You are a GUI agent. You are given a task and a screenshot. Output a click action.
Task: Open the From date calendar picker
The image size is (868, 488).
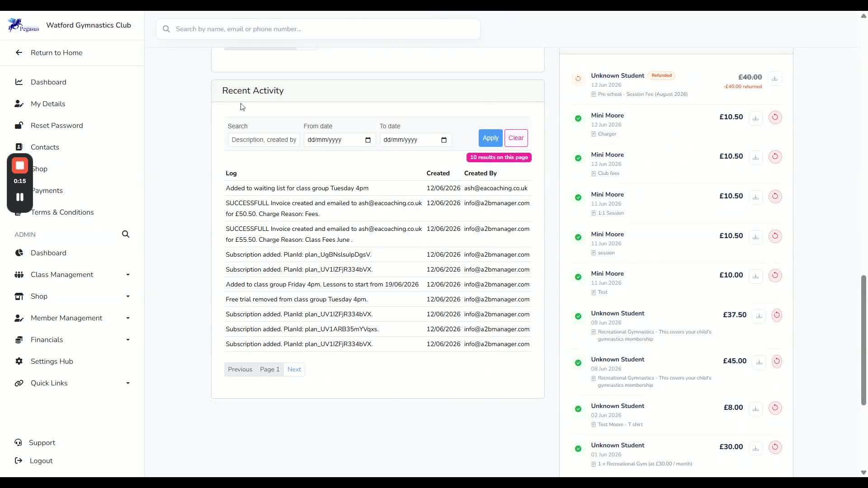[368, 140]
